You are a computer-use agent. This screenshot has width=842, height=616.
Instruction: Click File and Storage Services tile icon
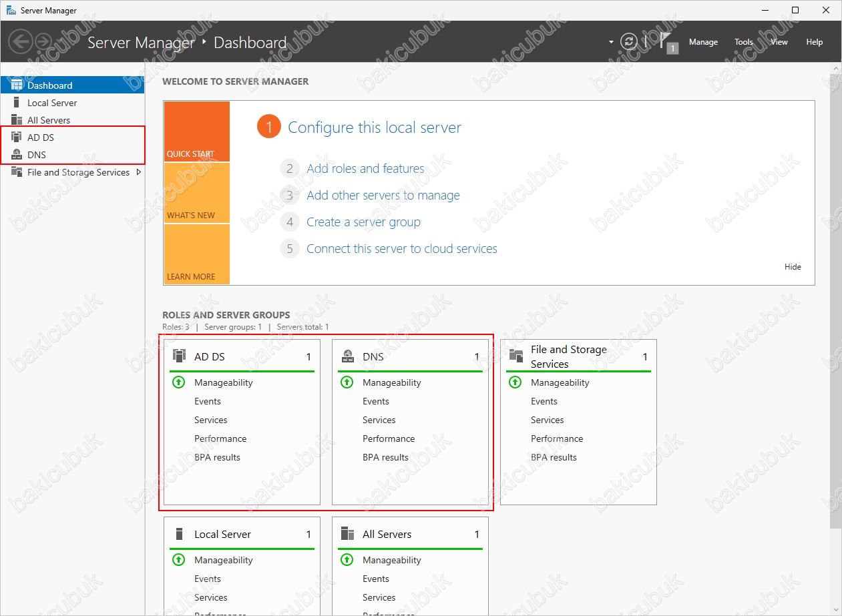click(x=515, y=356)
